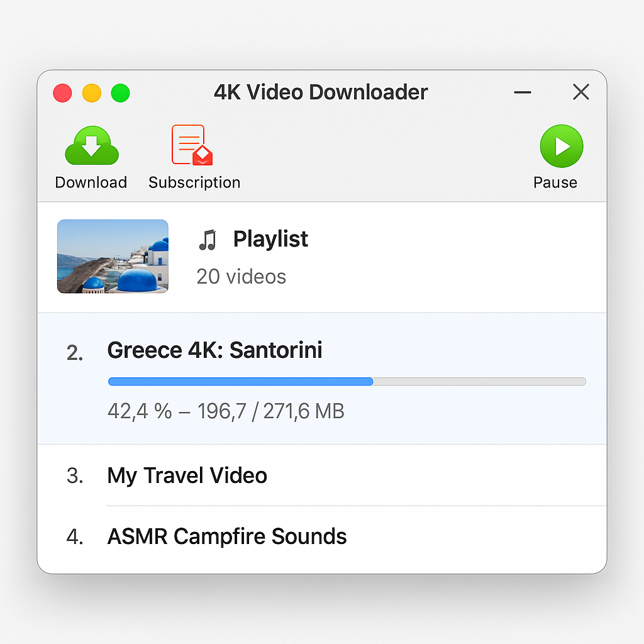644x644 pixels.
Task: Click the Santorini download progress bar
Action: pyautogui.click(x=346, y=381)
